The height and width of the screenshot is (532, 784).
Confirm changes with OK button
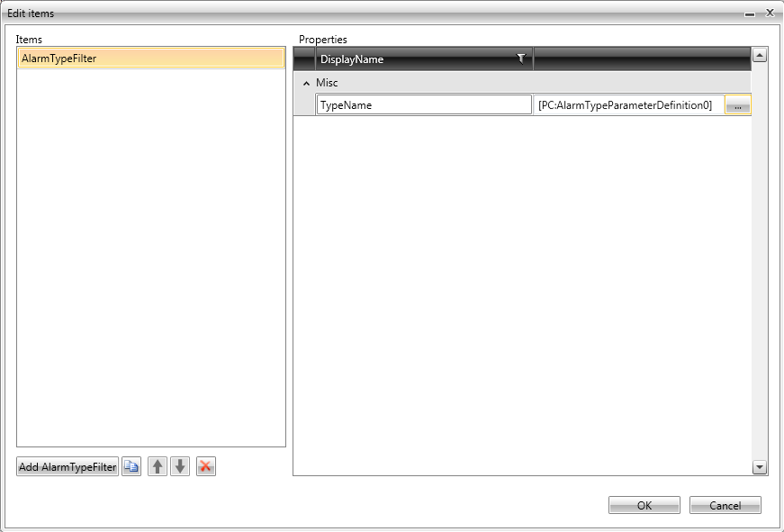(644, 505)
